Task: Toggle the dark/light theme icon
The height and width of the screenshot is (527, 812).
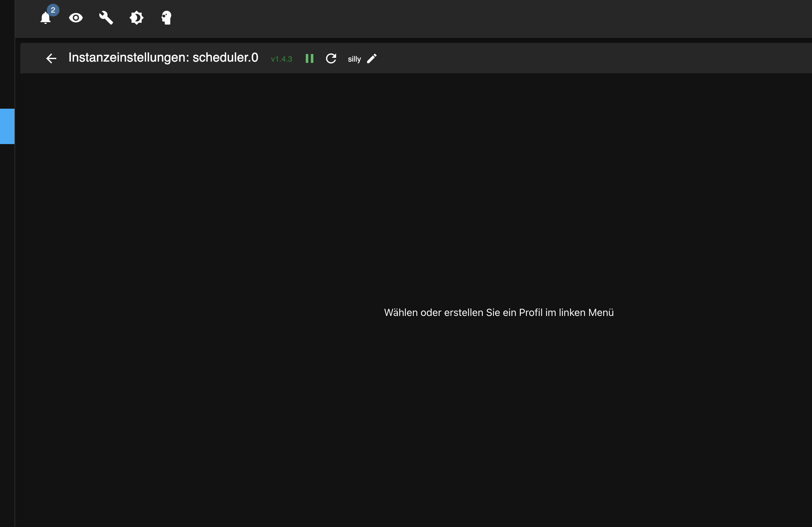Action: (137, 18)
